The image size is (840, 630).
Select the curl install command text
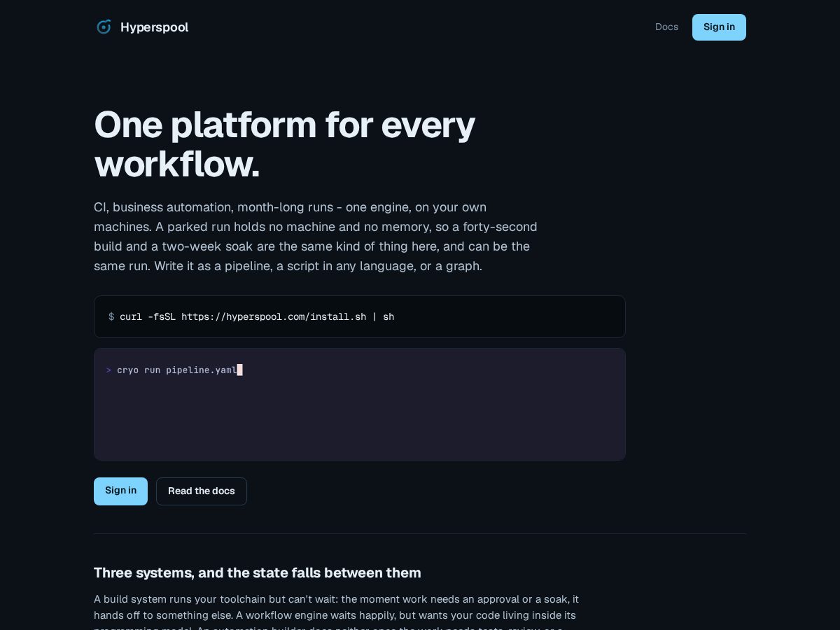tap(257, 316)
